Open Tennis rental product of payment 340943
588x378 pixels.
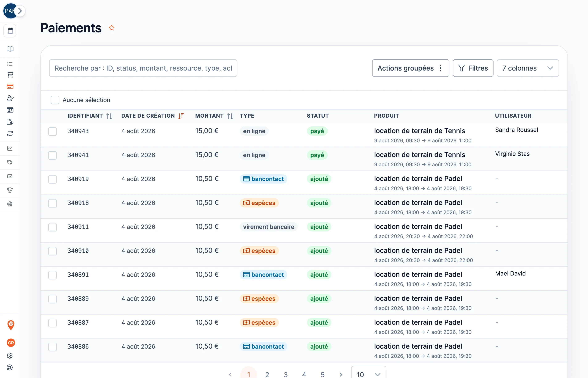pos(419,131)
